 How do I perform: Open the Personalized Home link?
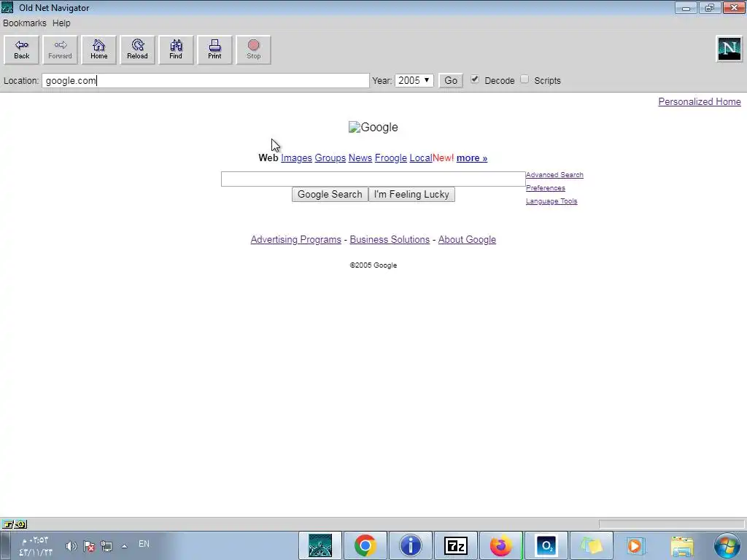coord(700,101)
